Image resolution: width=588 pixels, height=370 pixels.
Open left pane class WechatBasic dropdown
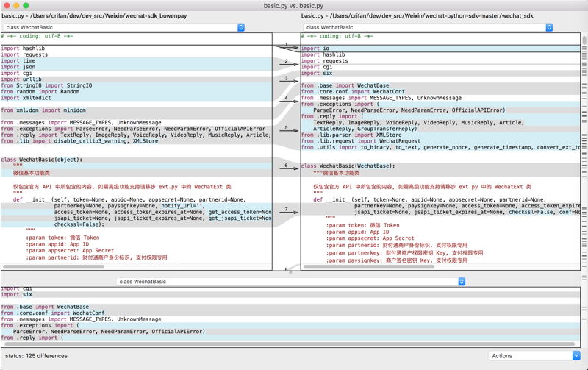point(124,27)
